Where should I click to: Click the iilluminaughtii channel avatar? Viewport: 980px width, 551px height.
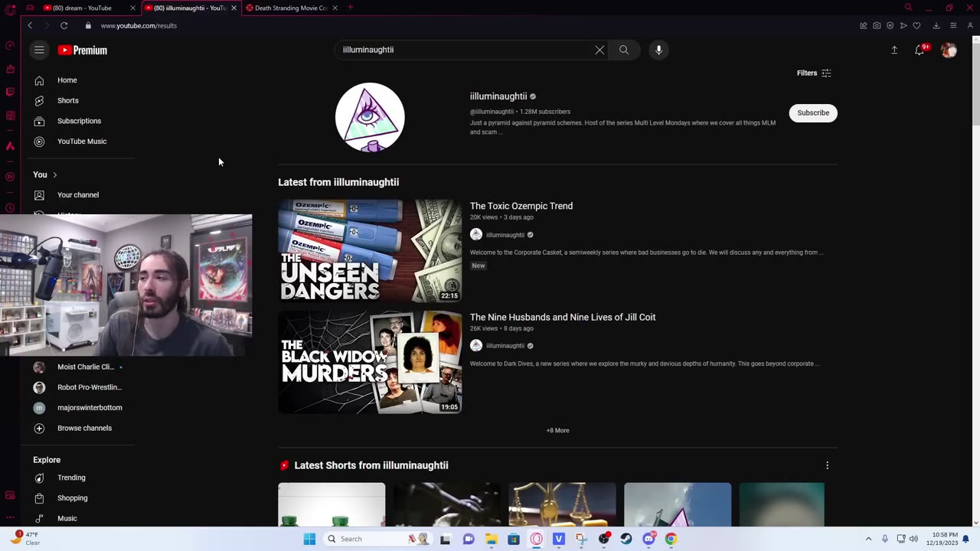point(370,117)
